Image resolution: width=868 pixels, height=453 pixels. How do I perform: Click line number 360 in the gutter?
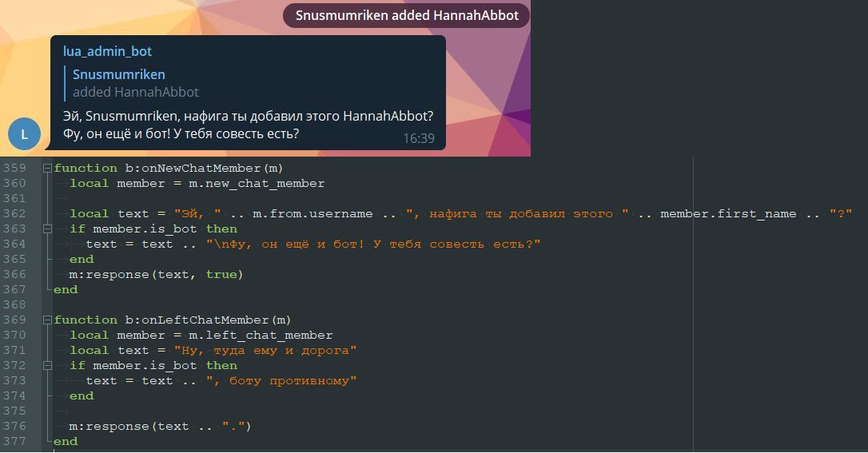[14, 183]
